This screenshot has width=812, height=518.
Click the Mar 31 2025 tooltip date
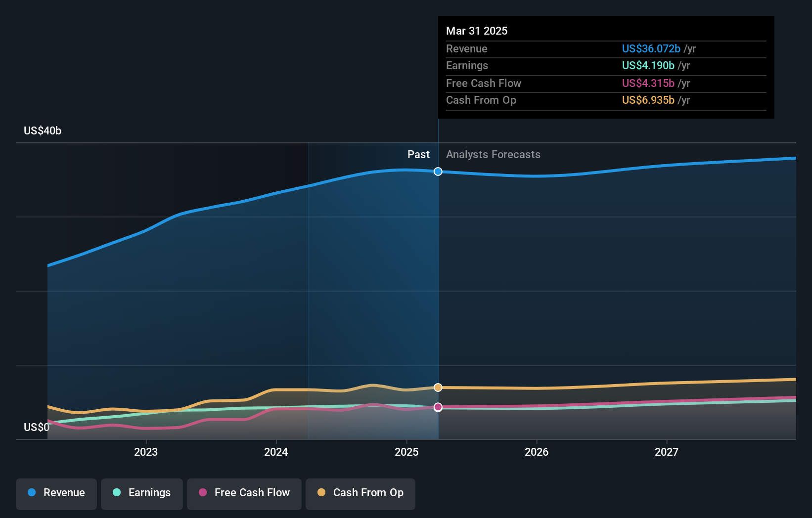pyautogui.click(x=477, y=31)
